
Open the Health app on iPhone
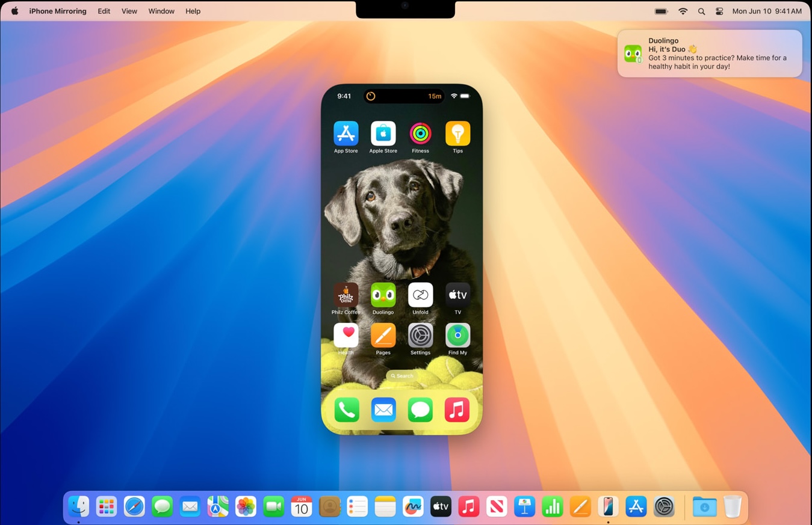point(346,336)
